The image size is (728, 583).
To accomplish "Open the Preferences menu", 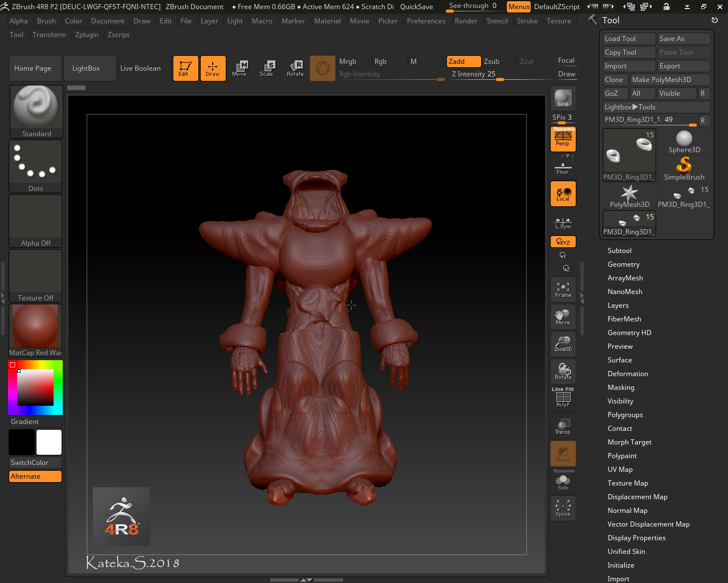I will coord(426,21).
